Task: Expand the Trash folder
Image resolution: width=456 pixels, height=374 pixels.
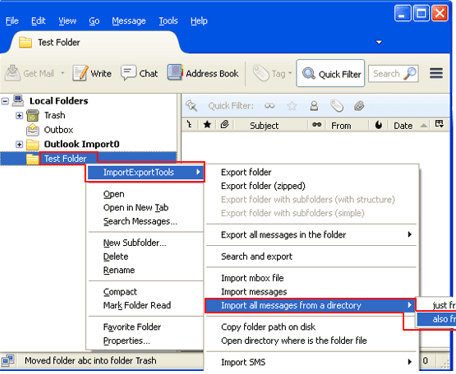Action: click(x=19, y=116)
